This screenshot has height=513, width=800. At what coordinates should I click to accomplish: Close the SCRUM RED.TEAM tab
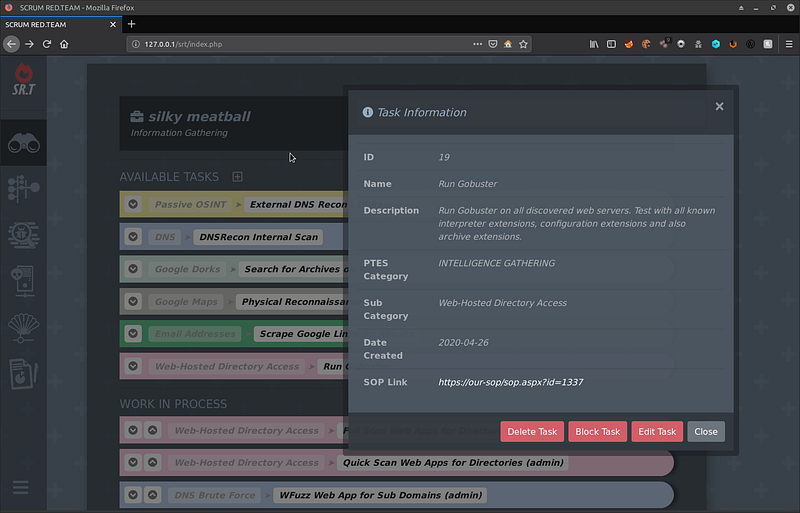pyautogui.click(x=113, y=25)
